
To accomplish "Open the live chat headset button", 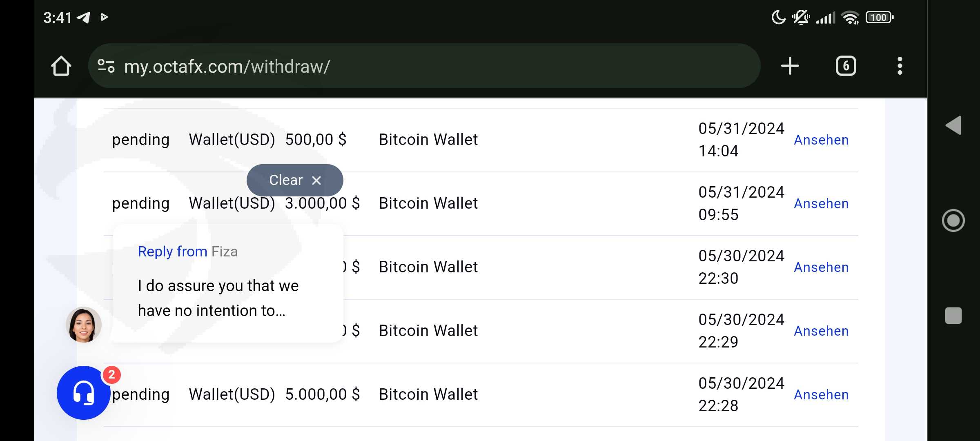I will (83, 393).
